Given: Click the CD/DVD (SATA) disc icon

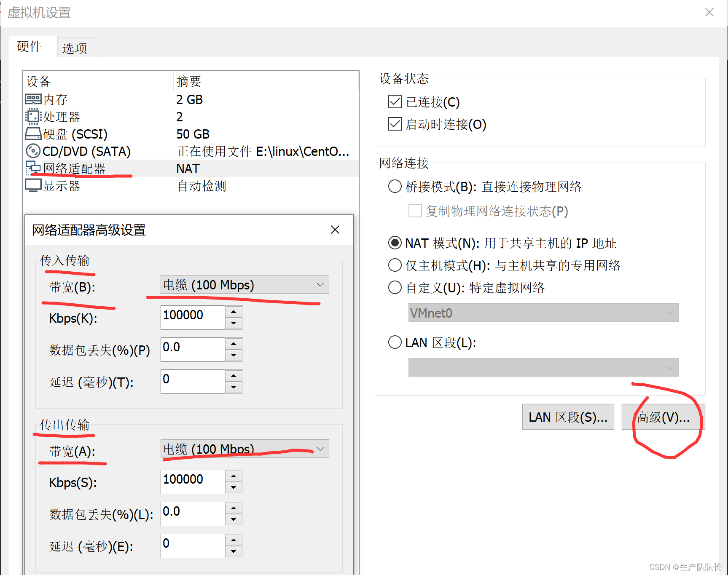Looking at the screenshot, I should tap(33, 151).
